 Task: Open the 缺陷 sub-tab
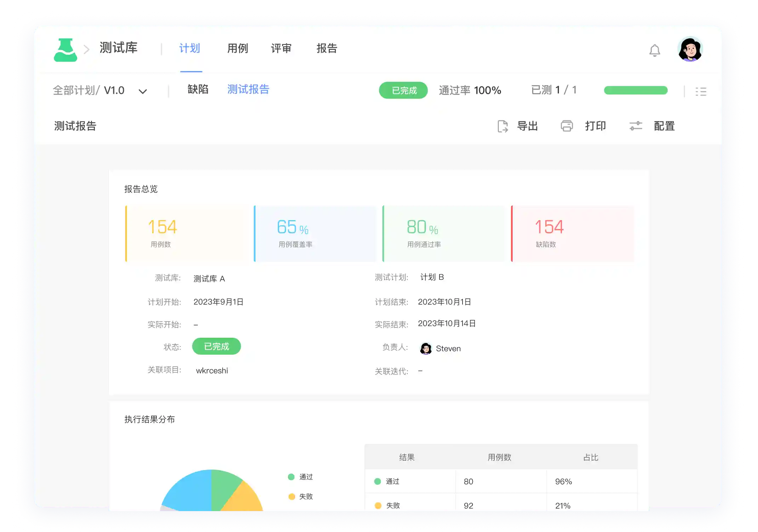pos(198,89)
